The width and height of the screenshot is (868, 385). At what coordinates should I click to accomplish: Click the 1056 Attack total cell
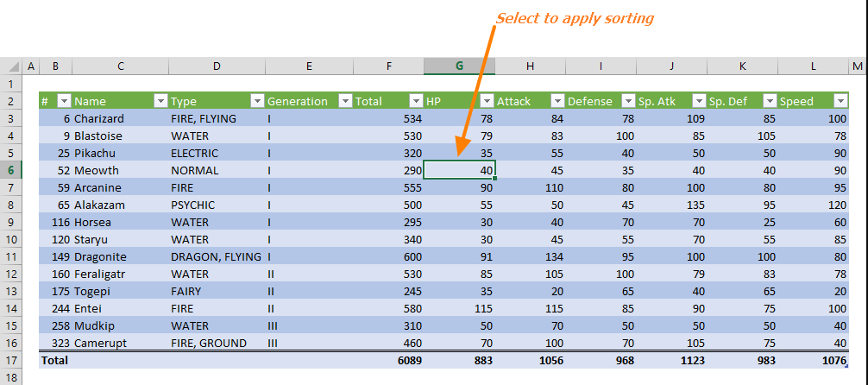[531, 360]
